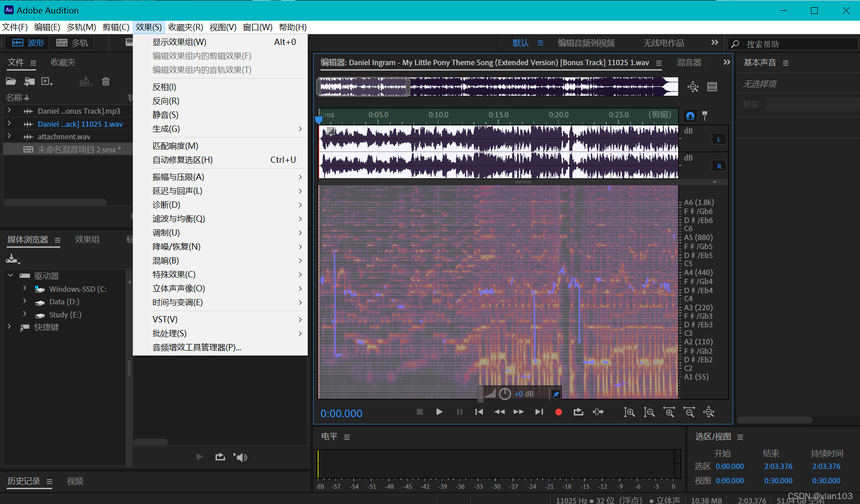Switch to Mixer tab

[689, 62]
